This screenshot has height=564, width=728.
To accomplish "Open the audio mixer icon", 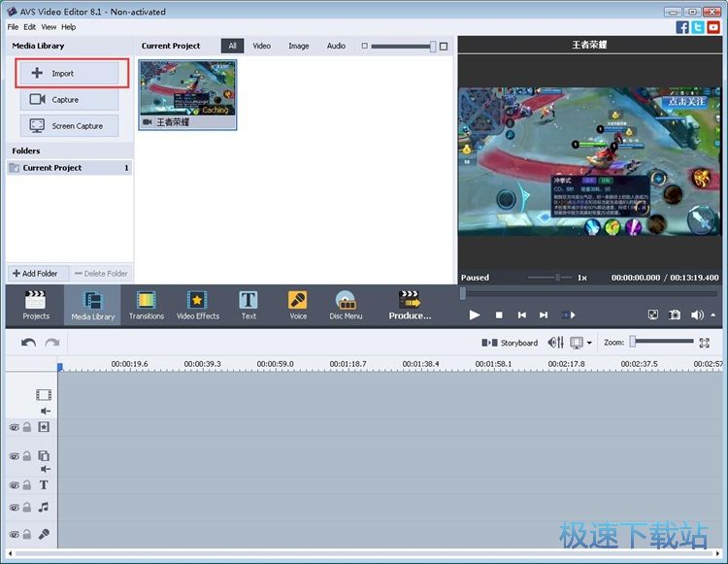I will coord(556,343).
